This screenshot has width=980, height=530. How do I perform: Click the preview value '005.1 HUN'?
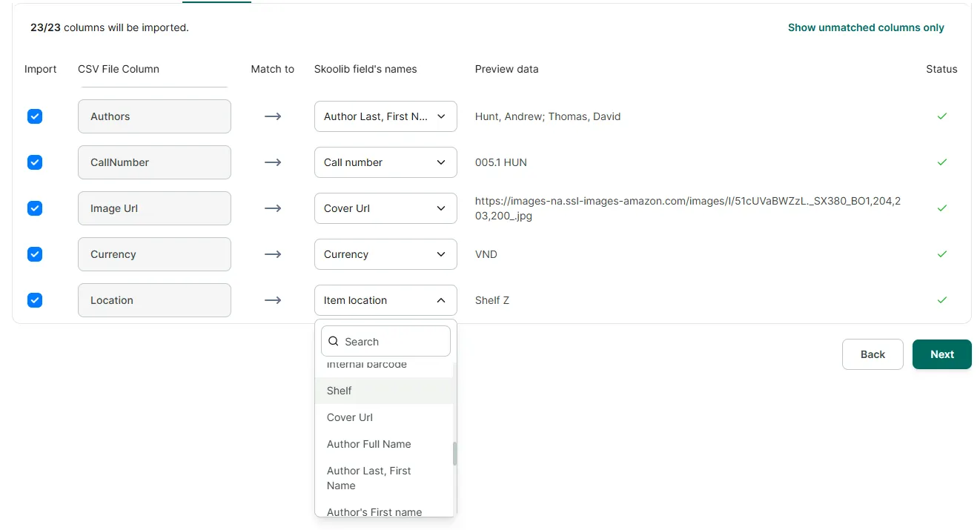coord(501,162)
